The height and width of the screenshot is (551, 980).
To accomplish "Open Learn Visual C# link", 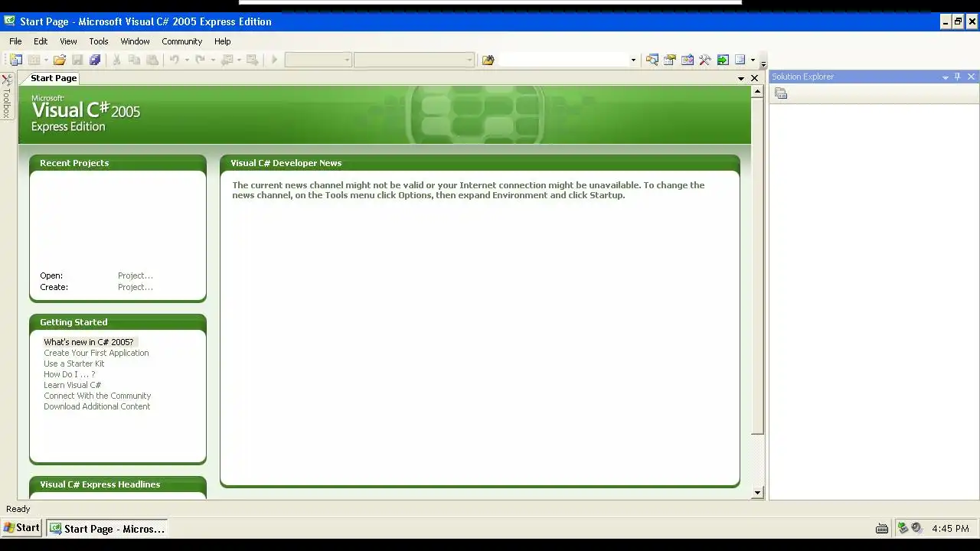I will (x=73, y=385).
